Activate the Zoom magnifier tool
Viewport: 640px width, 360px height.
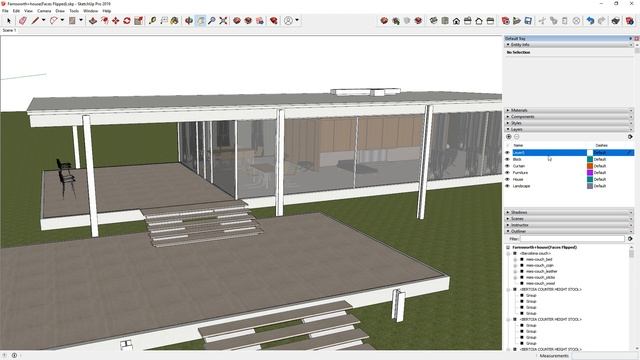[211, 20]
